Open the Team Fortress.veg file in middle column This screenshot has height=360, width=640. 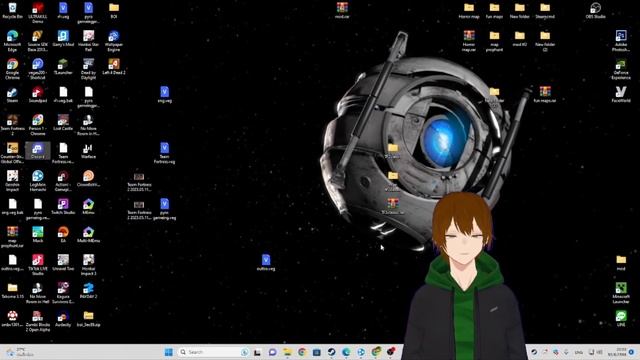point(164,153)
